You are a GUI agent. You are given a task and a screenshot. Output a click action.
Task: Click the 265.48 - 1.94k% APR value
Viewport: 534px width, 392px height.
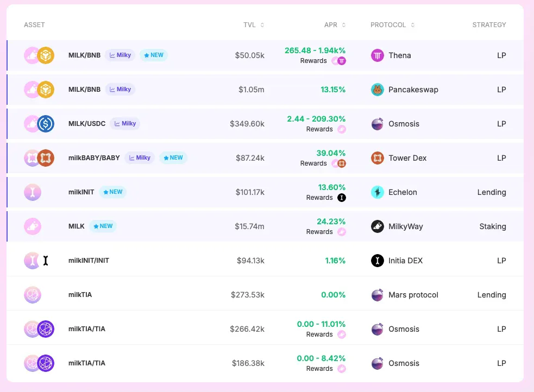point(315,50)
